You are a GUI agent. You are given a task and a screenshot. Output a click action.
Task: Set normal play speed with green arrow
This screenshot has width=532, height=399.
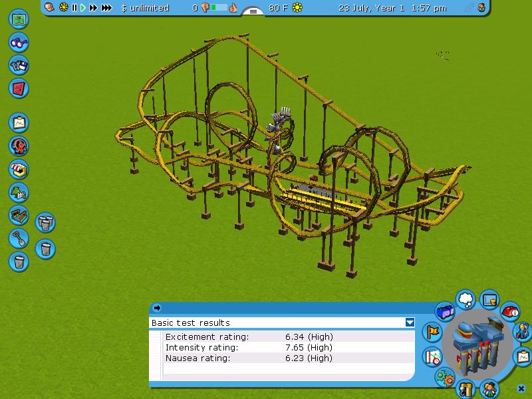pos(83,7)
